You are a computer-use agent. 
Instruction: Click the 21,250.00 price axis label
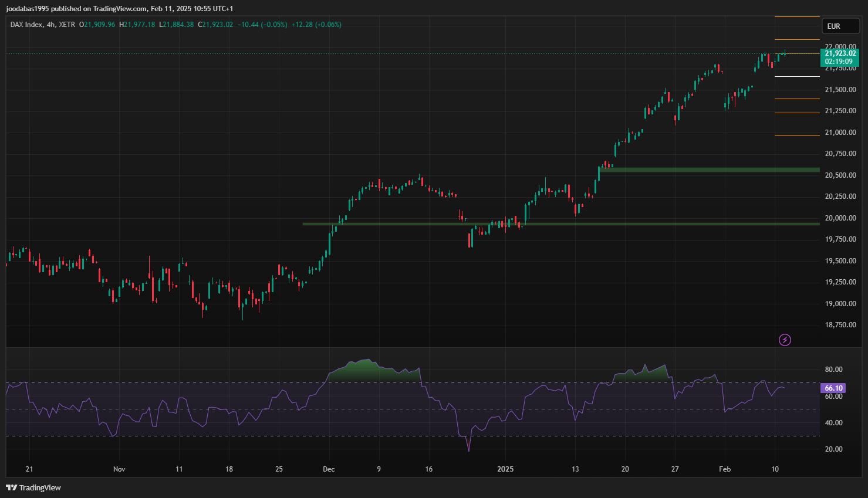[x=840, y=111]
